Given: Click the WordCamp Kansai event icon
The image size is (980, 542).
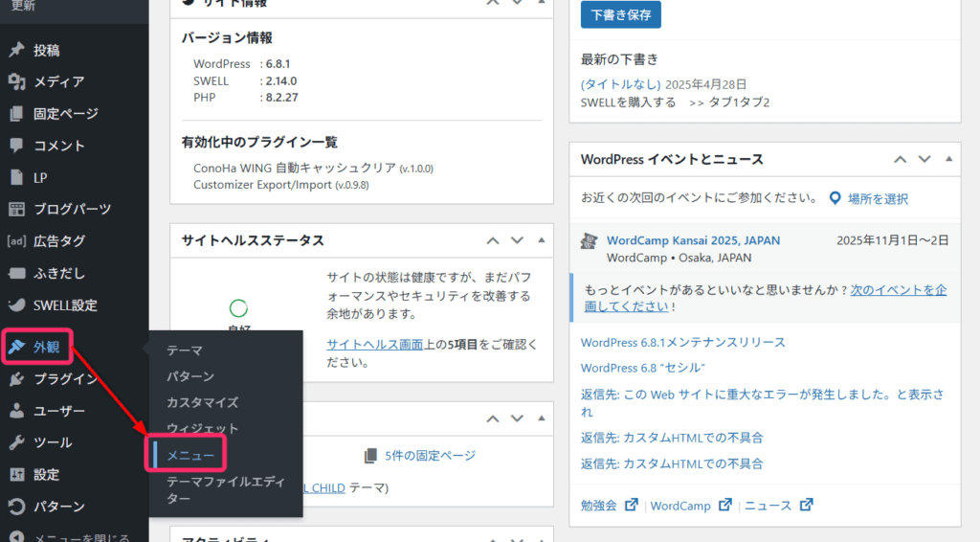Looking at the screenshot, I should point(589,241).
